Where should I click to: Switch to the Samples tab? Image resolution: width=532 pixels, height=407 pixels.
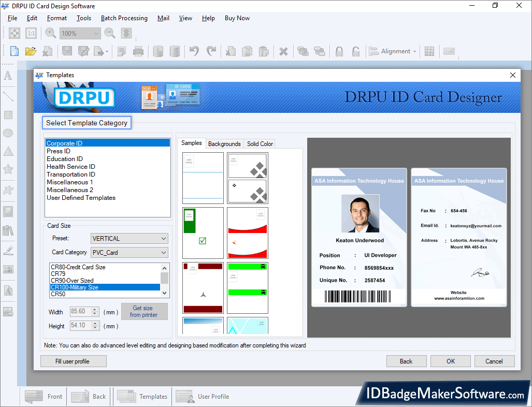(191, 143)
